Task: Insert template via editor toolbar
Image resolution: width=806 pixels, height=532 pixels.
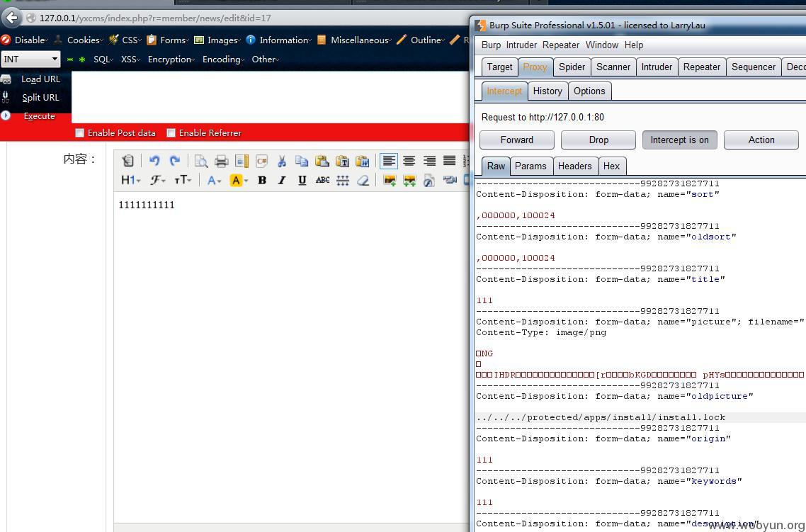Action: (242, 161)
